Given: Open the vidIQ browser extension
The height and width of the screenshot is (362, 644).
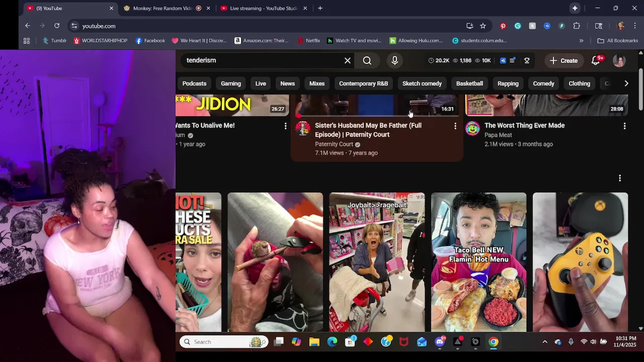Looking at the screenshot, I should coord(547,26).
